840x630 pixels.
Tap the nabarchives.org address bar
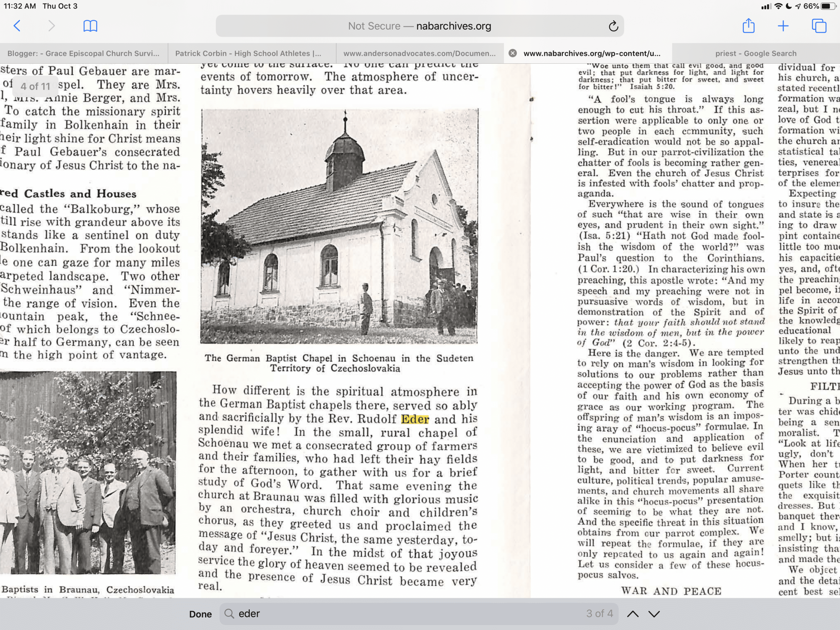419,26
